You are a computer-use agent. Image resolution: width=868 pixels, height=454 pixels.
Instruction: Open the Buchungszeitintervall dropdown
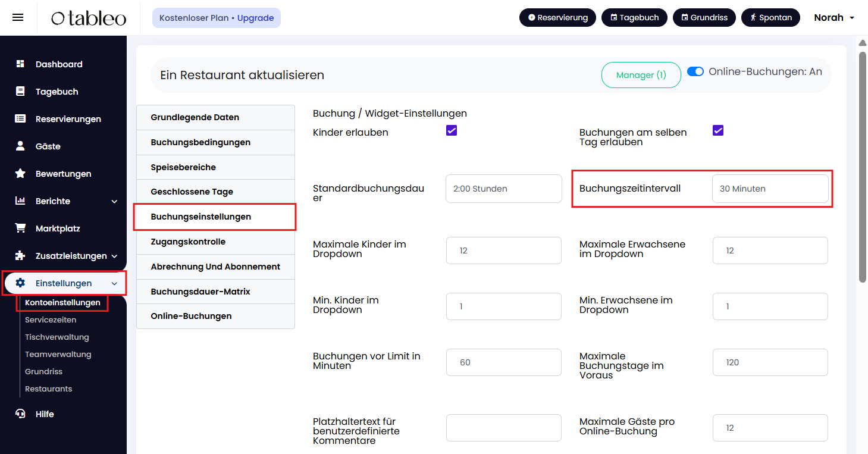point(770,189)
